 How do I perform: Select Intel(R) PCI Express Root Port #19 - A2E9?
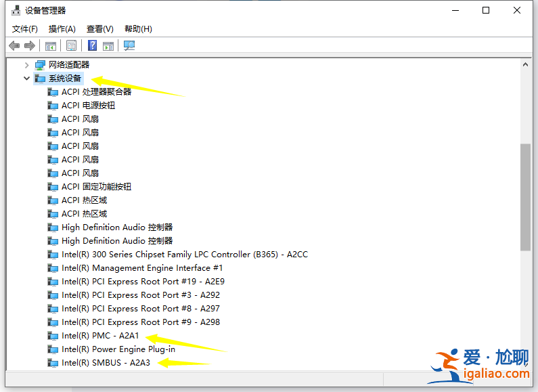(x=143, y=282)
